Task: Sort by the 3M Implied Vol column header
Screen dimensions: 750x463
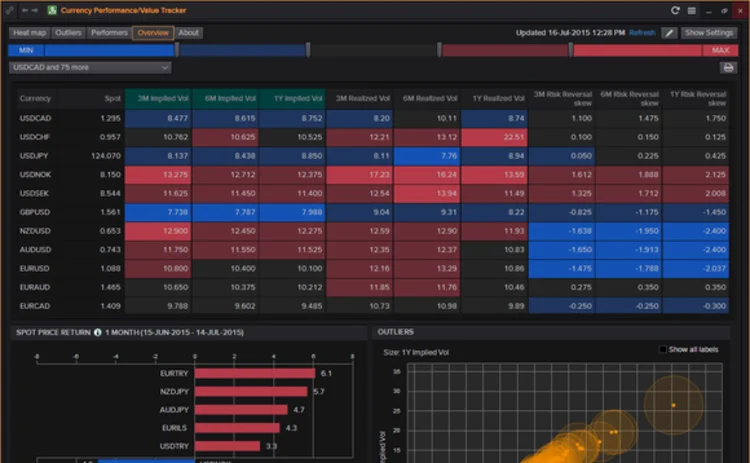Action: tap(158, 99)
